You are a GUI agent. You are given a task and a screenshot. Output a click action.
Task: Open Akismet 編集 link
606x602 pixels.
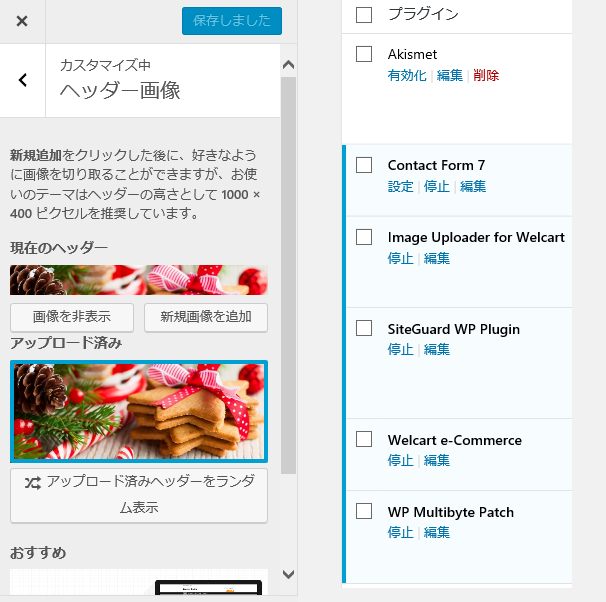pos(450,75)
